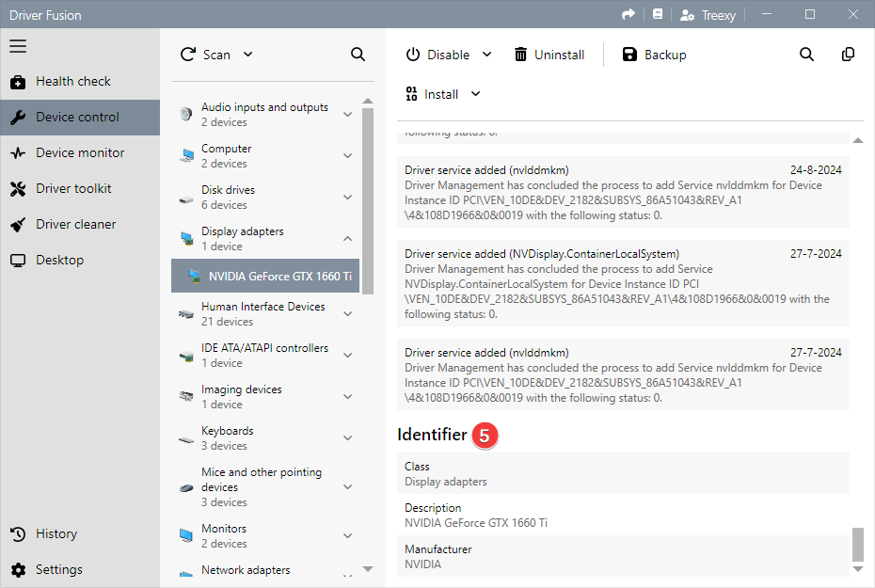Click the Computer category icon
This screenshot has width=875, height=588.
tap(186, 155)
